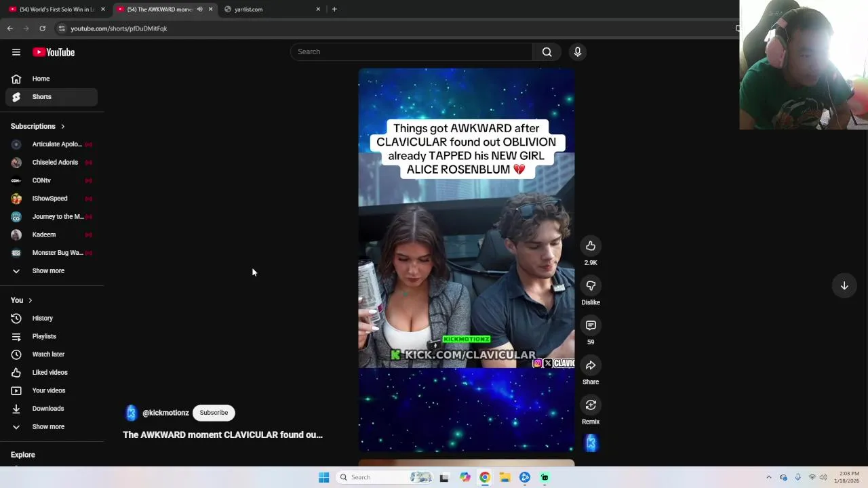Open the YouTube hamburger guide menu
The image size is (868, 488).
point(16,52)
